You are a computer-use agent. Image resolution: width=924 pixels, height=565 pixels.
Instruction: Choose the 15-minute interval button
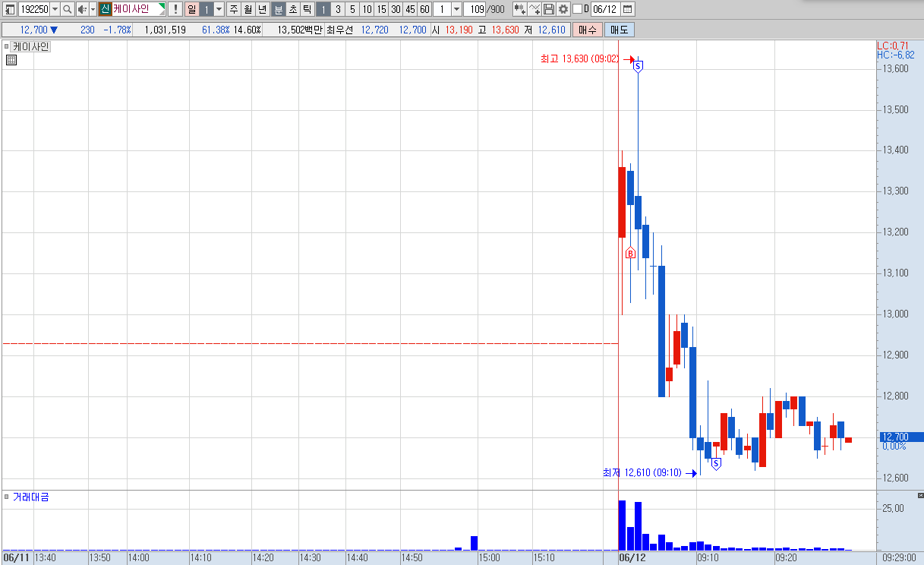pyautogui.click(x=381, y=9)
